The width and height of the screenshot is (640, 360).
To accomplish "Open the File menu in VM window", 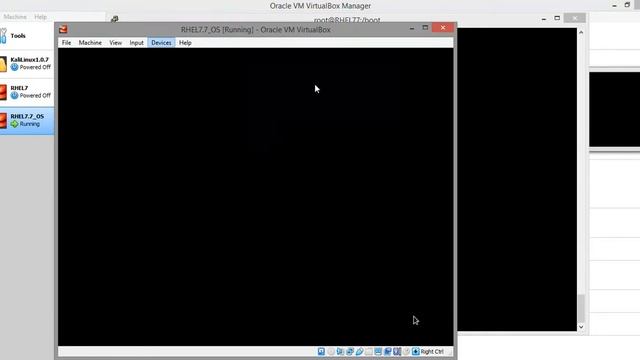I will tap(66, 42).
